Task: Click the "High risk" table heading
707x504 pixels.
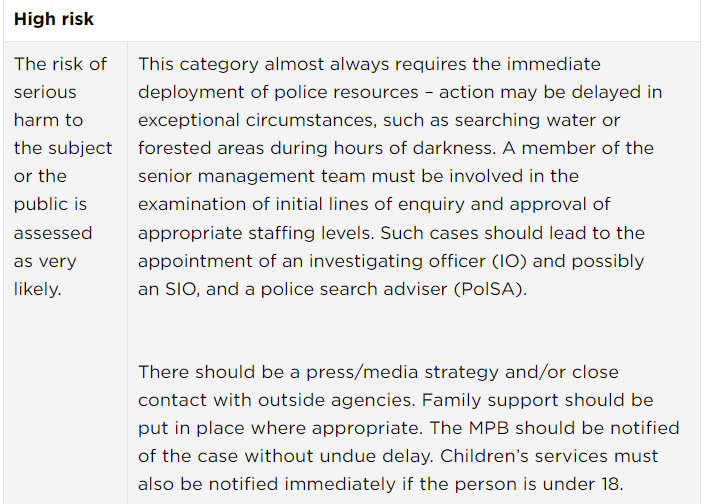Action: coord(54,20)
